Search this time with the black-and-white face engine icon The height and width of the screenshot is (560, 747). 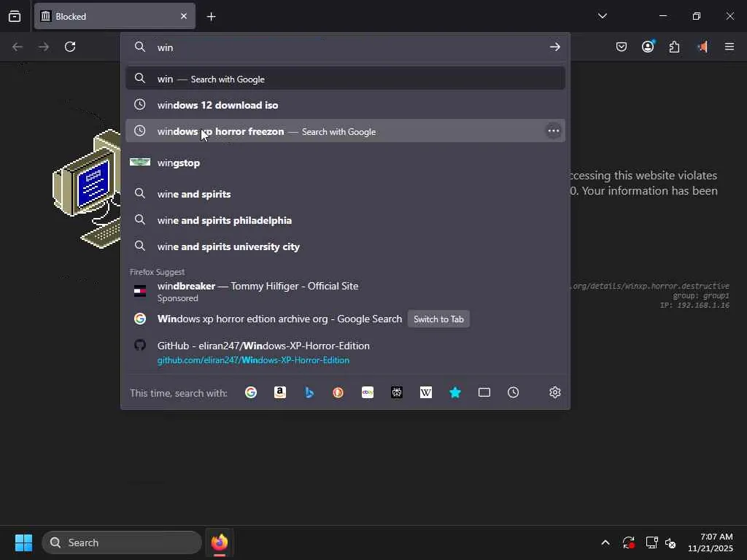click(x=397, y=392)
